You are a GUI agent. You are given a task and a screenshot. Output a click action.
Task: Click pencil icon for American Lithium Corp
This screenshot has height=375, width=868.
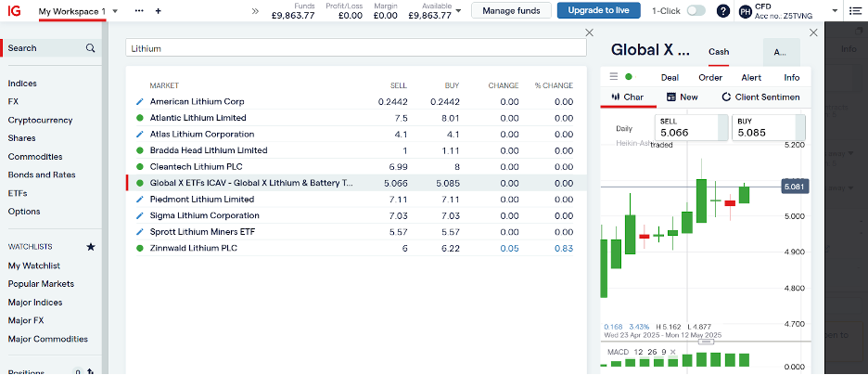pyautogui.click(x=139, y=102)
